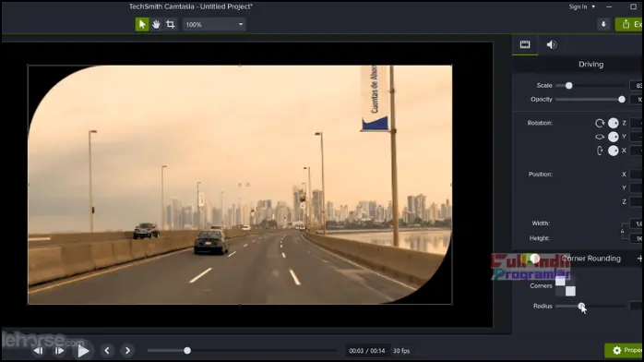Viewport: 644px width, 362px height.
Task: Click the download arrow icon
Action: [603, 24]
